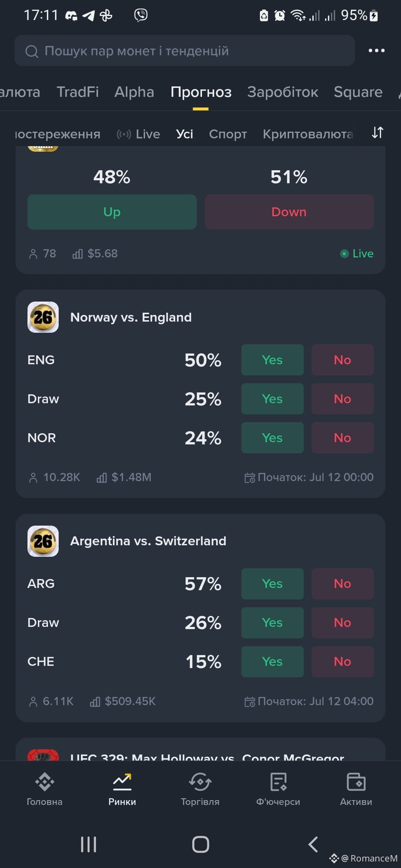Choose Yes for ARG outcome
The width and height of the screenshot is (401, 868).
(x=273, y=583)
